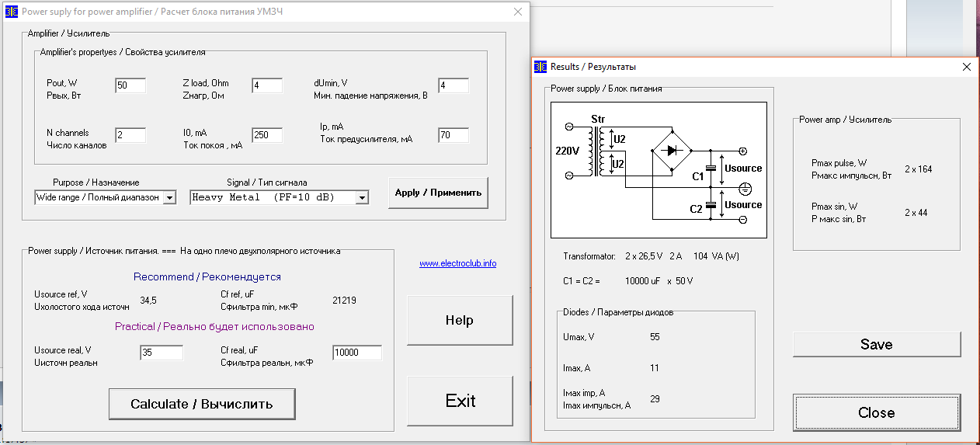Click the Results window title bar icon
980x445 pixels.
(x=540, y=67)
